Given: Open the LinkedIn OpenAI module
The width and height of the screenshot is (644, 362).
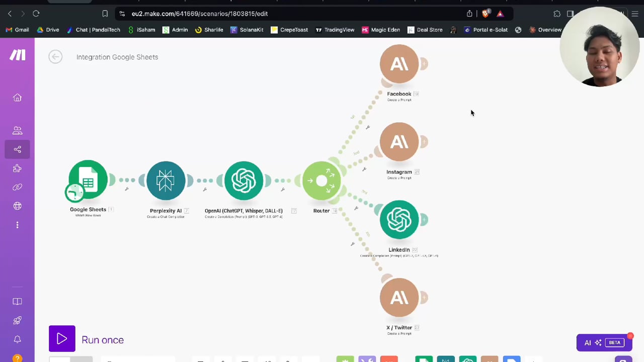Looking at the screenshot, I should [x=399, y=220].
